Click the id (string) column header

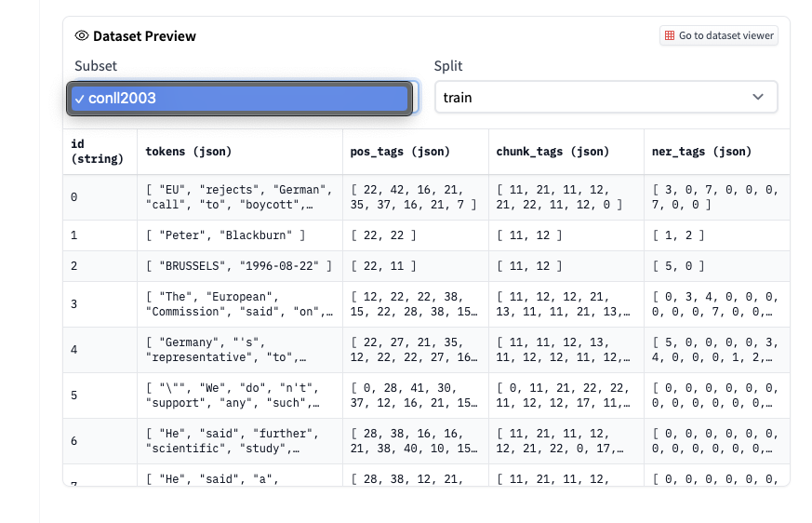(100, 152)
